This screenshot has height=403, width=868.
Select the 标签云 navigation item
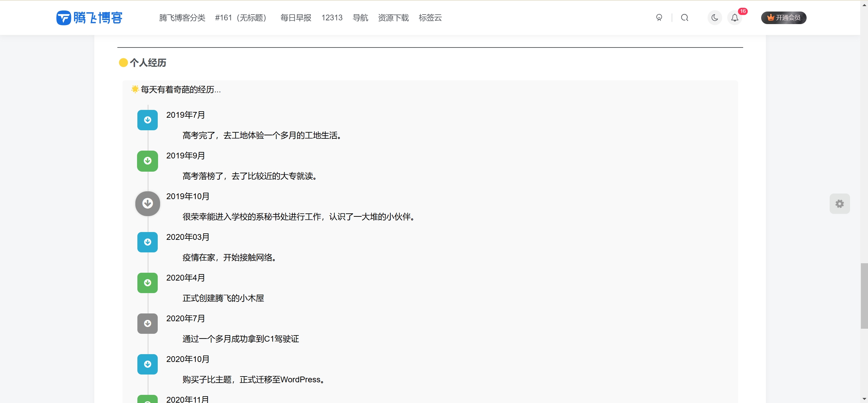click(x=430, y=18)
